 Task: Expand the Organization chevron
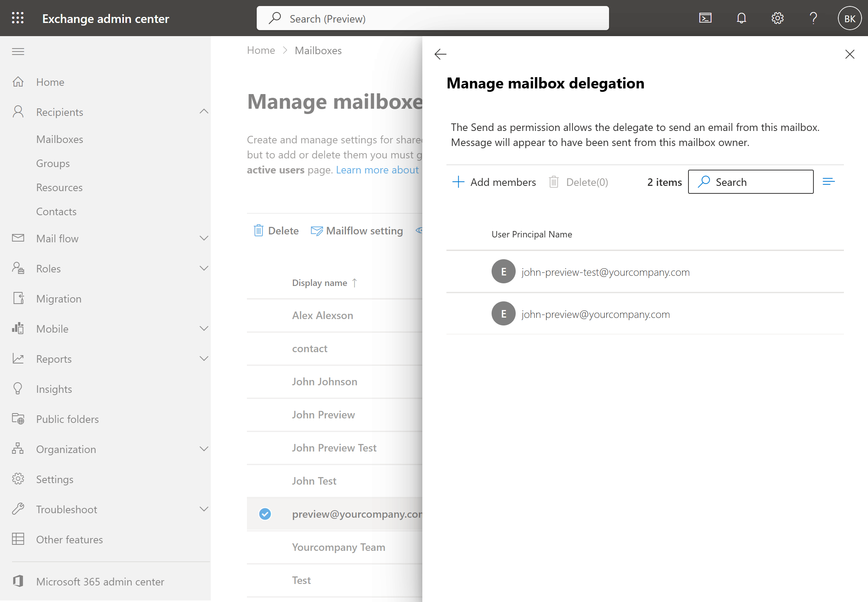(x=204, y=448)
